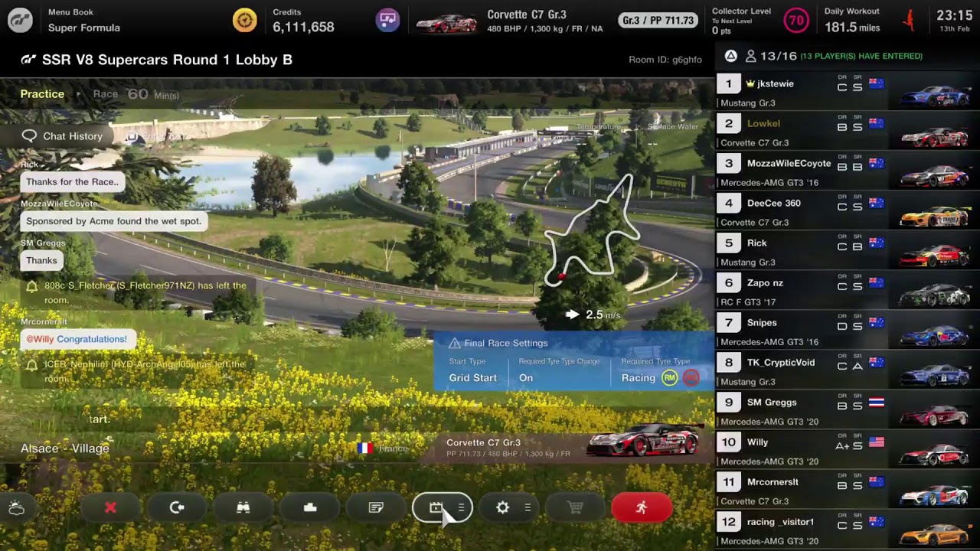Screen dimensions: 980x551
Task: Select the leave room exit icon
Action: [x=177, y=507]
